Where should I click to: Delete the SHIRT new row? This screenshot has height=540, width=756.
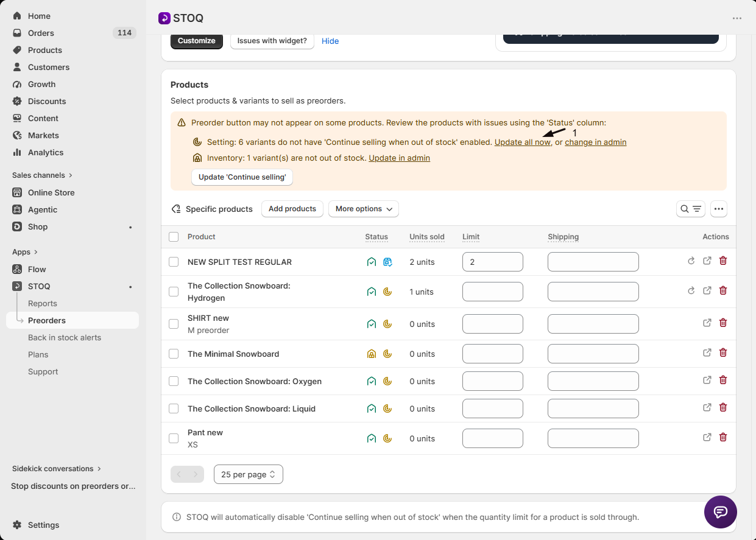pyautogui.click(x=723, y=323)
